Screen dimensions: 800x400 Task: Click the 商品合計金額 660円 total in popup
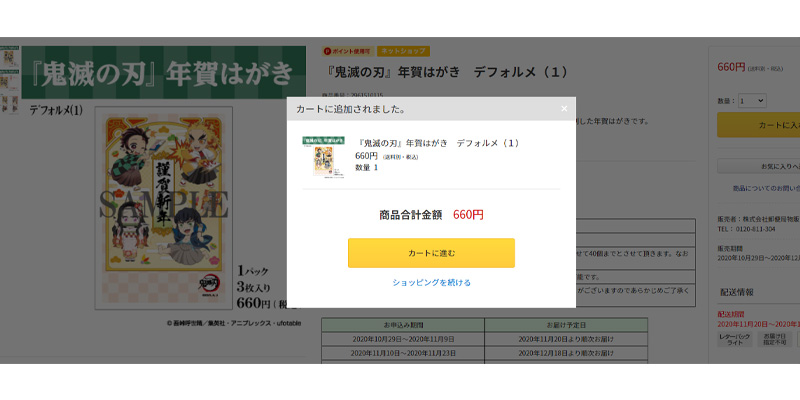[431, 215]
